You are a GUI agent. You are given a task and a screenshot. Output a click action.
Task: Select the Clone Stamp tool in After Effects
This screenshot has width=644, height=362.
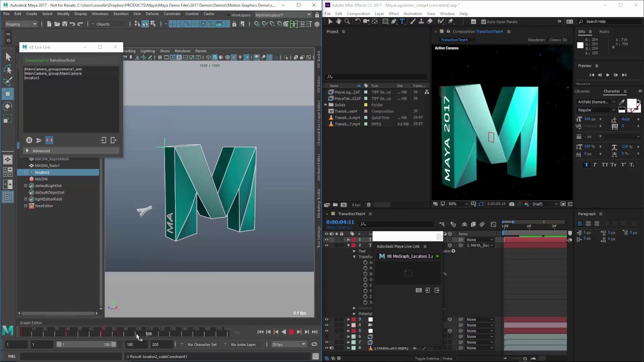click(x=421, y=22)
